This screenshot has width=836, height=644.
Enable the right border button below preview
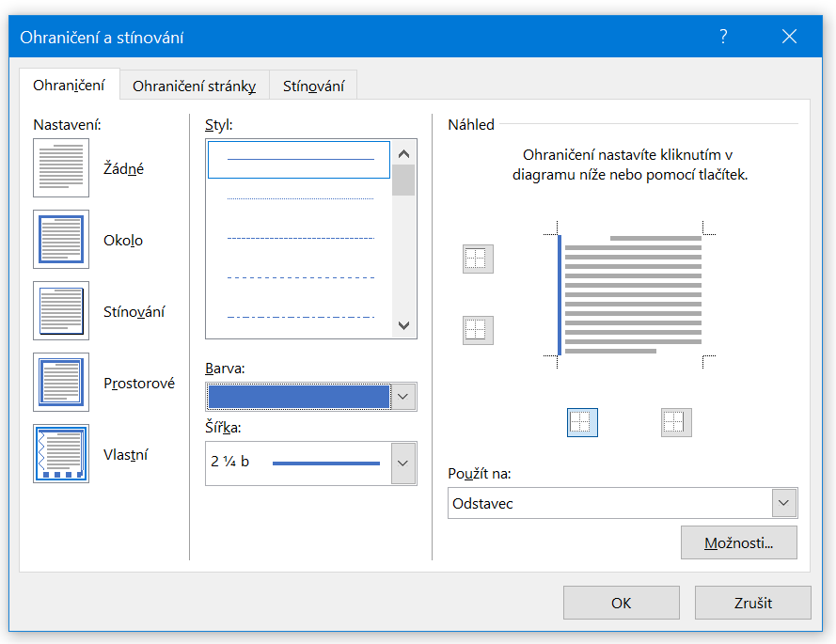coord(676,422)
